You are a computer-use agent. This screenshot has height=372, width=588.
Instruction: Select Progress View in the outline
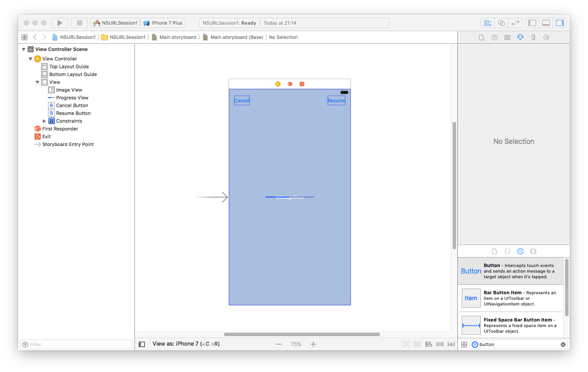click(72, 98)
